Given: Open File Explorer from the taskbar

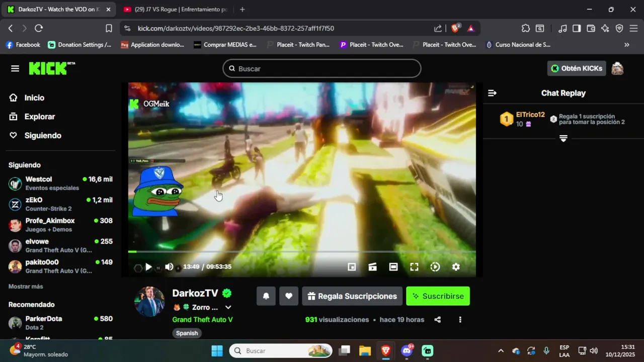Looking at the screenshot, I should pos(365,350).
